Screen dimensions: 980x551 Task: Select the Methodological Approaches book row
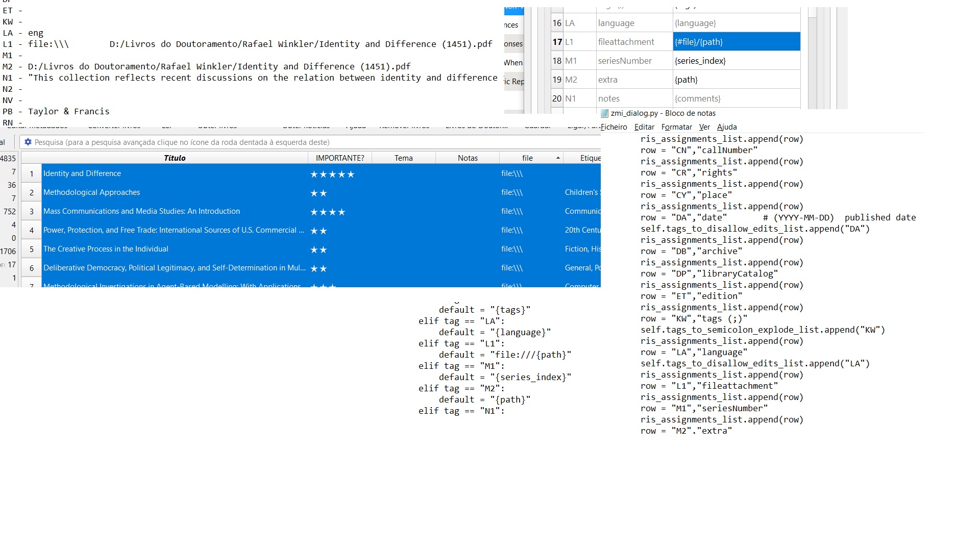(92, 192)
